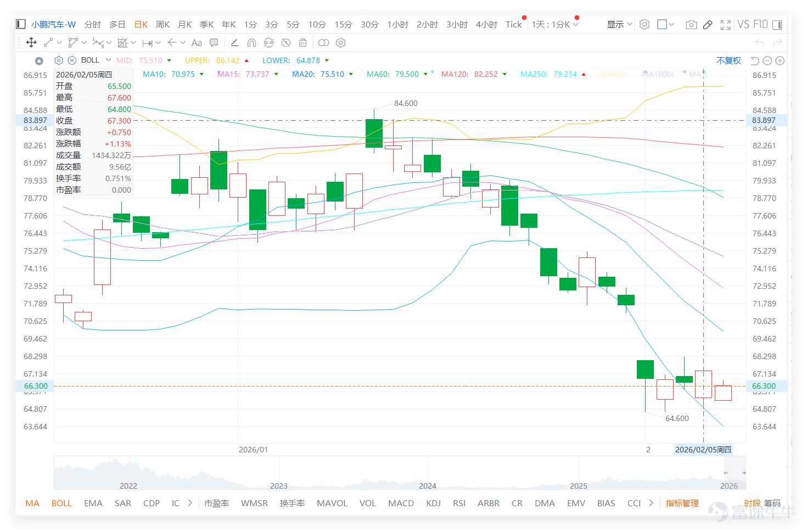
Task: Enable the KDJ sub-indicator
Action: [433, 503]
